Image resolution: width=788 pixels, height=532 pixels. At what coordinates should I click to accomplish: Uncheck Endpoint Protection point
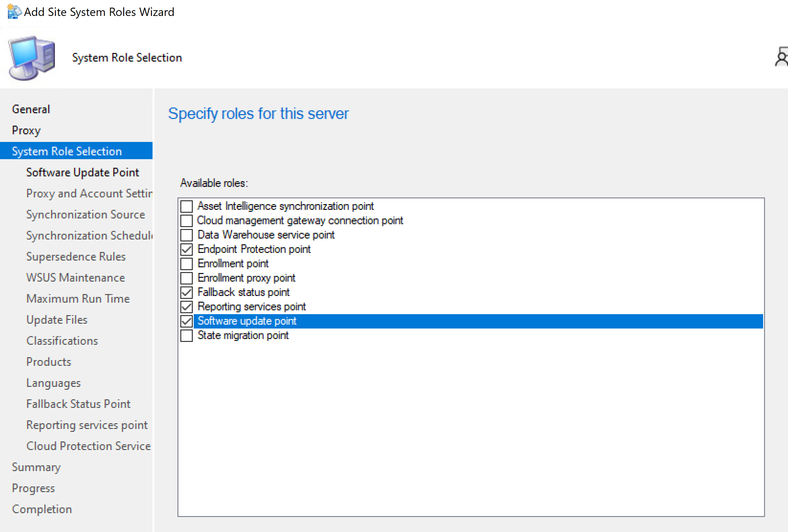tap(186, 249)
